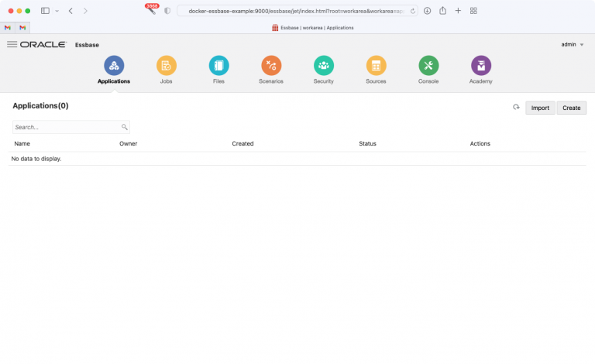Navigate to the Security section icon
Image resolution: width=595 pixels, height=364 pixels.
point(324,66)
